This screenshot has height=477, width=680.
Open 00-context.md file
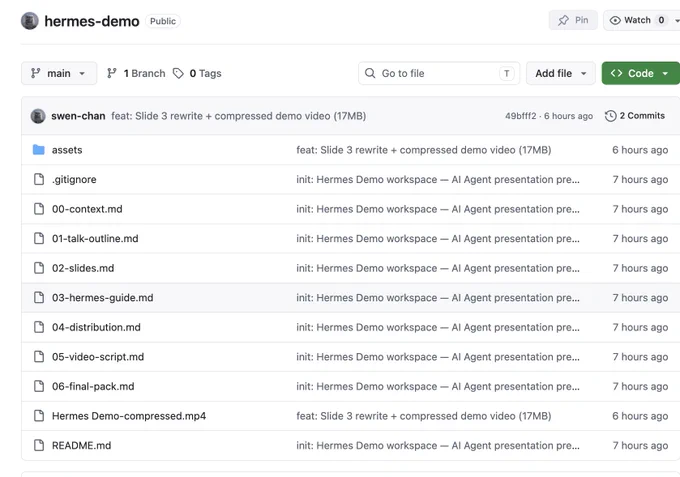click(87, 209)
